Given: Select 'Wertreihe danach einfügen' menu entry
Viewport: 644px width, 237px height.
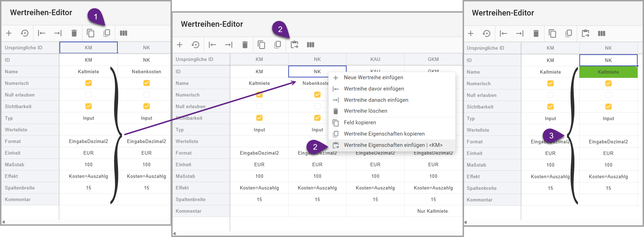Looking at the screenshot, I should click(392, 100).
